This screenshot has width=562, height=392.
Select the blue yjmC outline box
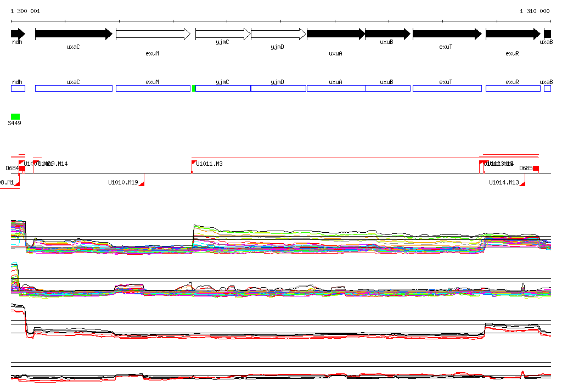pyautogui.click(x=223, y=88)
